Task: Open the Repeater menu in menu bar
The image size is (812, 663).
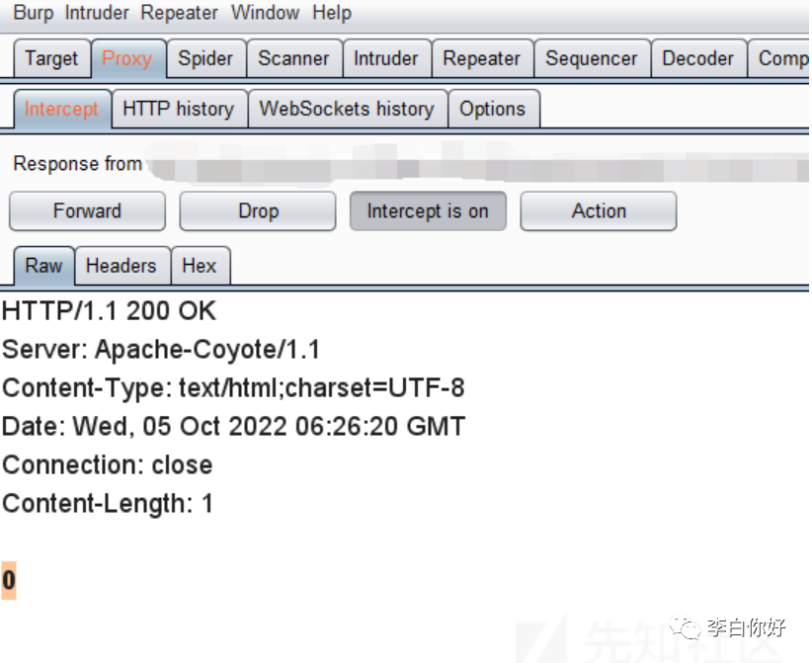Action: [179, 13]
